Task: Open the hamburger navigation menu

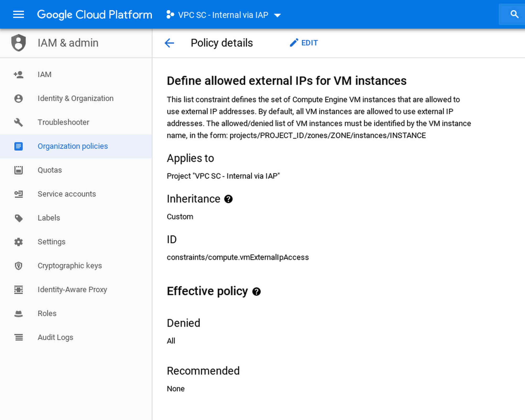Action: (x=19, y=15)
